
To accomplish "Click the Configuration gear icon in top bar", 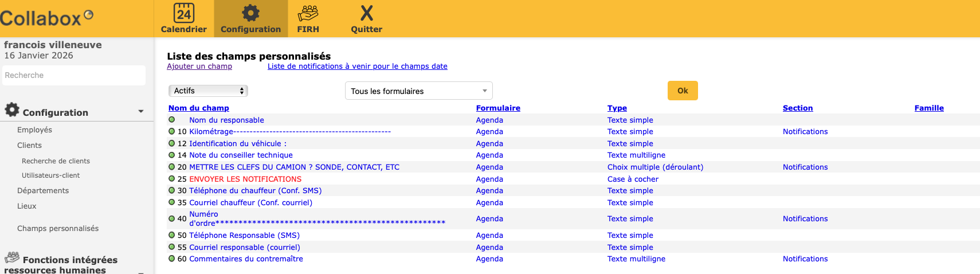I will click(250, 13).
